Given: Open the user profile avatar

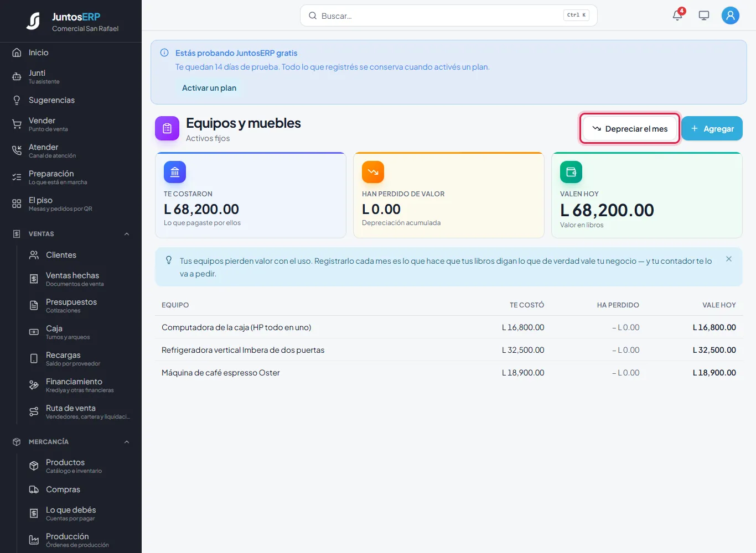Looking at the screenshot, I should tap(731, 15).
